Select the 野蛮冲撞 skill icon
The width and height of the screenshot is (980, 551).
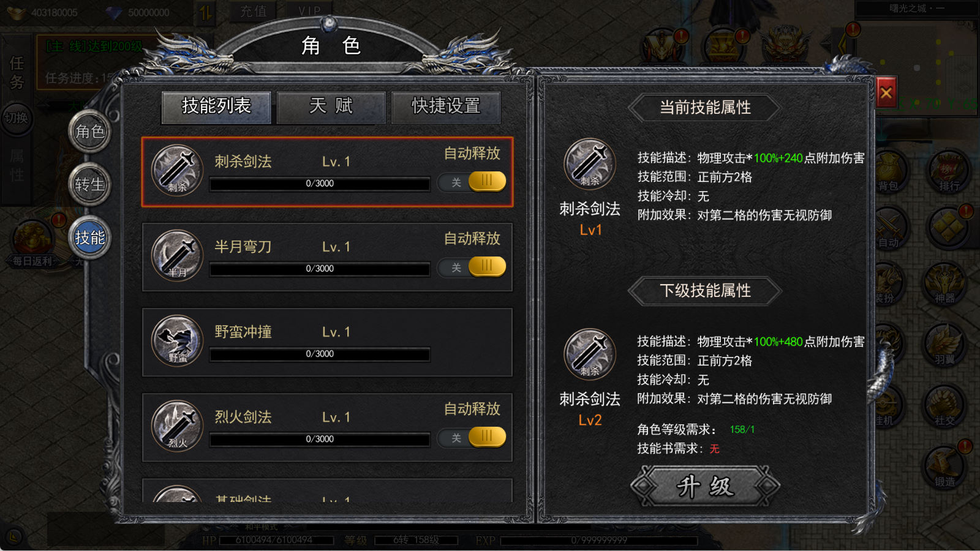[x=178, y=340]
